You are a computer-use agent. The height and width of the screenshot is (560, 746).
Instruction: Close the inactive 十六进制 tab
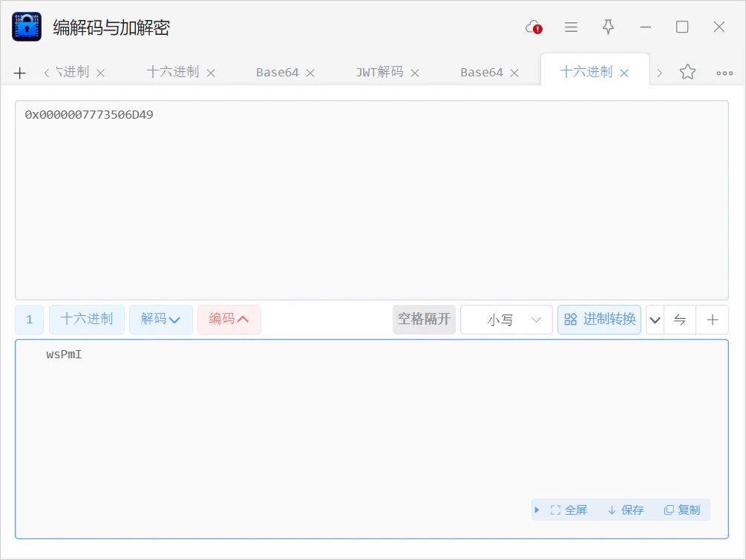click(211, 73)
